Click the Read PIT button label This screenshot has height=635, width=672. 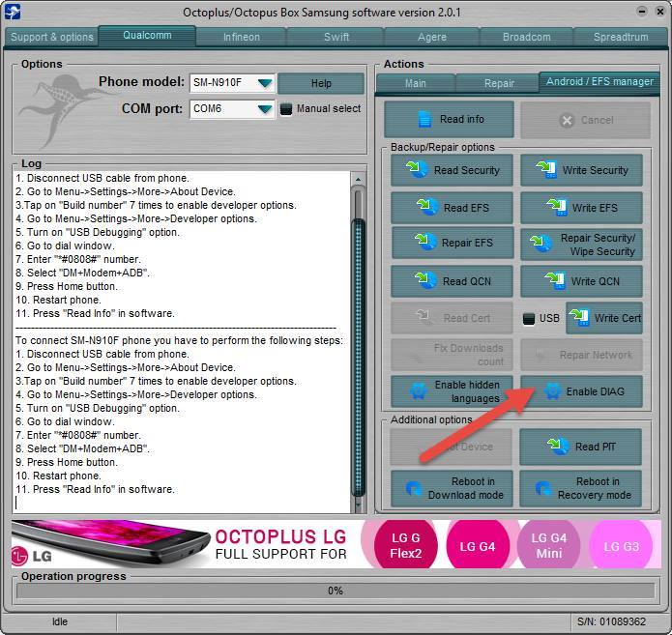(x=596, y=447)
